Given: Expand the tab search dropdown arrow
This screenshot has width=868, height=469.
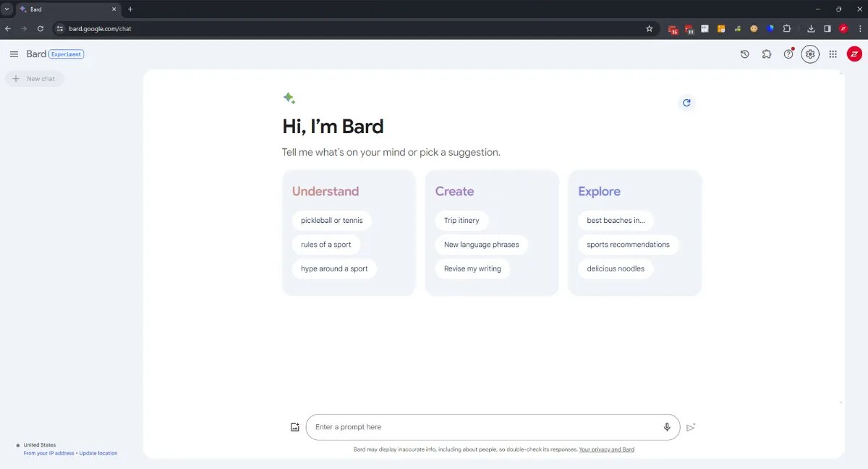Looking at the screenshot, I should 7,9.
